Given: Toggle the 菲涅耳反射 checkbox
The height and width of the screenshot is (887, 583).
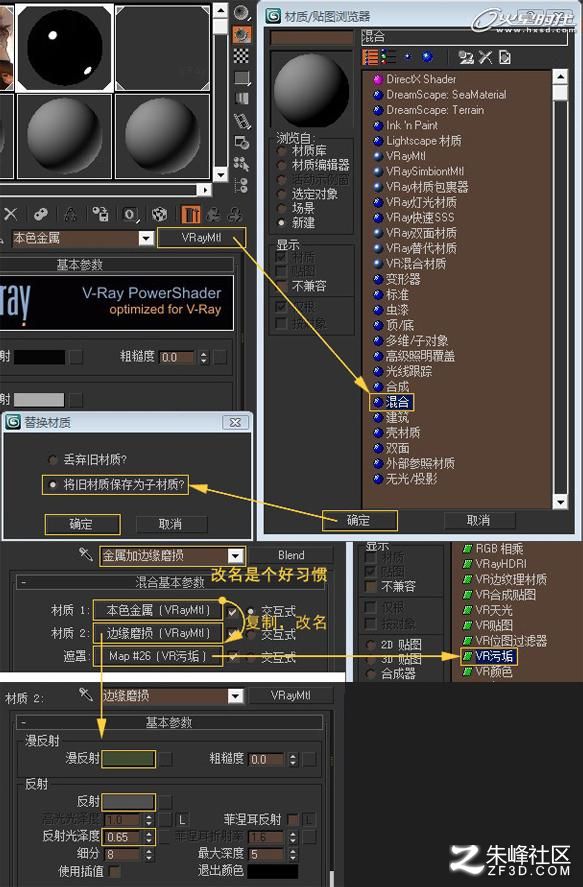Looking at the screenshot, I should coord(292,819).
